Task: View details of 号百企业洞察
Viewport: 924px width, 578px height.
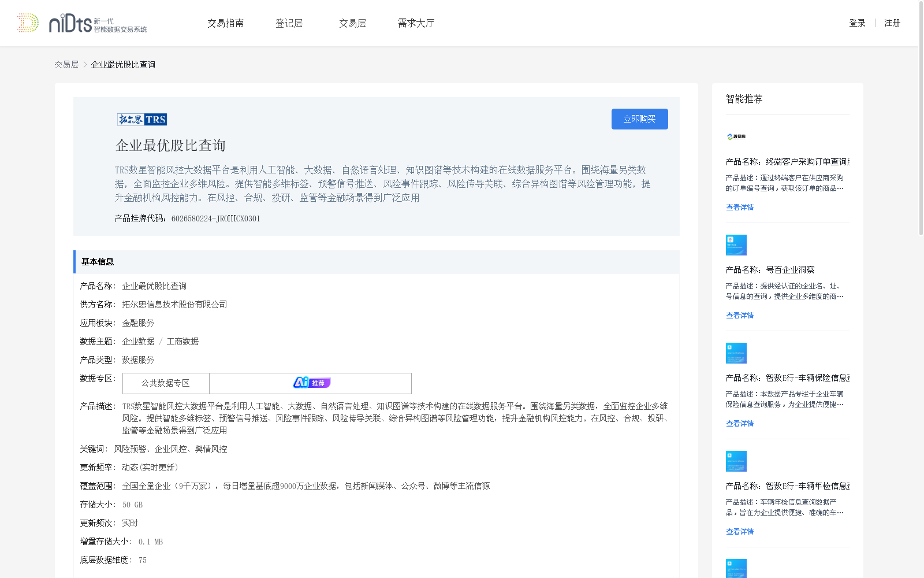Action: tap(740, 316)
